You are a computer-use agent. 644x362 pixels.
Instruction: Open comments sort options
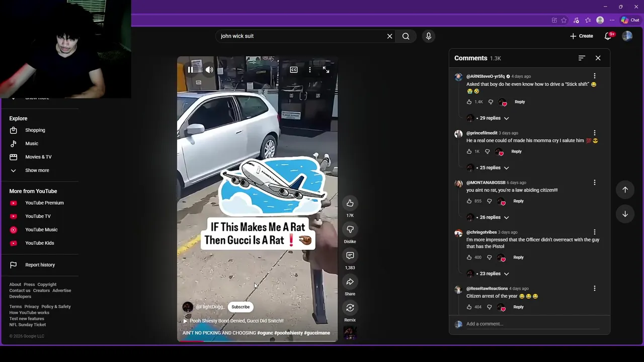pos(582,58)
